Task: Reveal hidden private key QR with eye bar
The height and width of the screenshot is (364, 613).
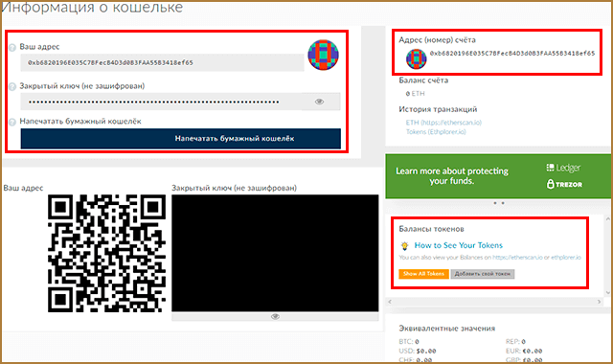Action: (275, 317)
